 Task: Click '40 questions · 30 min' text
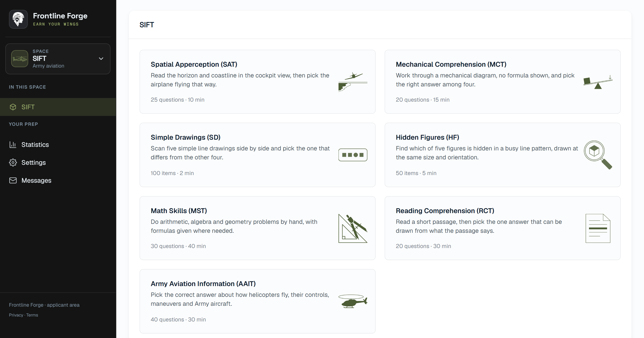tap(178, 319)
